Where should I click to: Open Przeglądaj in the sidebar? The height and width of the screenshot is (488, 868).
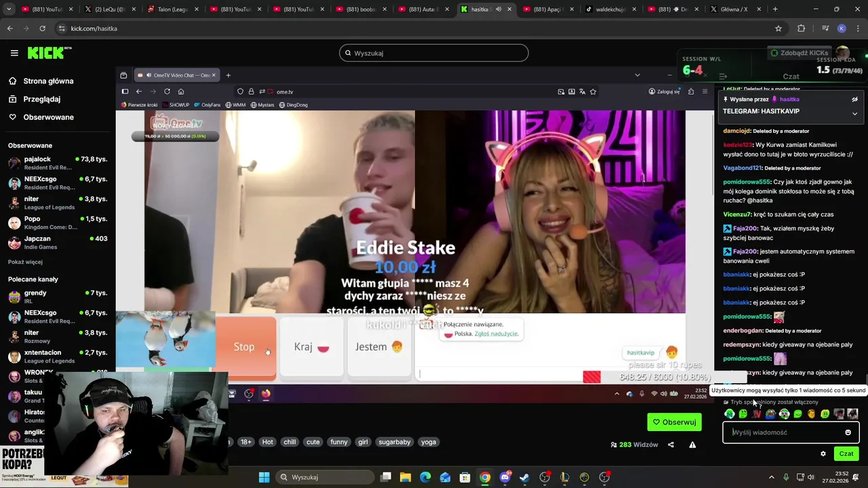pyautogui.click(x=41, y=99)
